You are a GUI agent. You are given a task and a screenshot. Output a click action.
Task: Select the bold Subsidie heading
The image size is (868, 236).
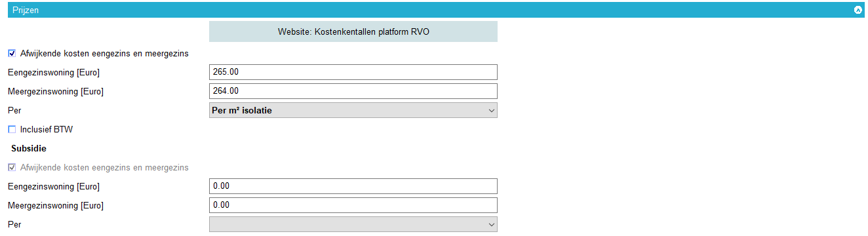pos(29,149)
